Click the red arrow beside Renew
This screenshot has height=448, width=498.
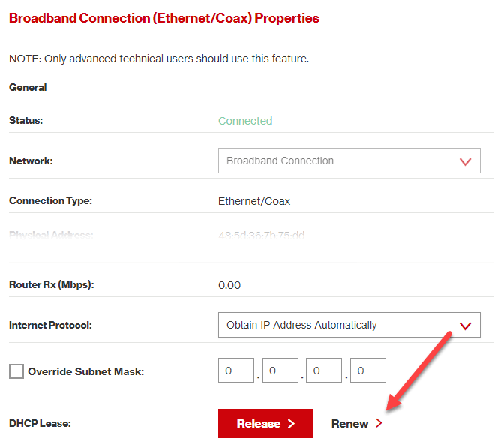(x=379, y=424)
